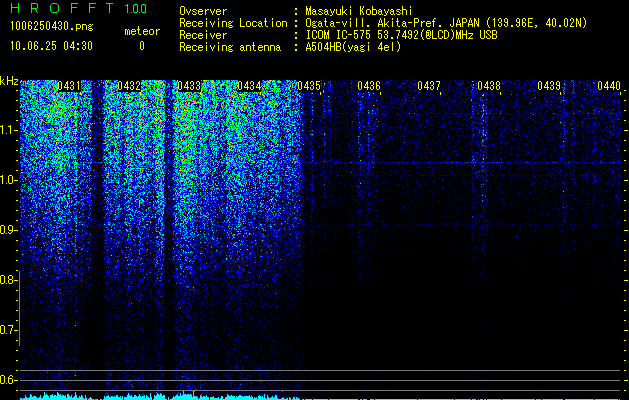Click the date stamp 10.06.25 04:30
The width and height of the screenshot is (629, 400).
[x=51, y=46]
